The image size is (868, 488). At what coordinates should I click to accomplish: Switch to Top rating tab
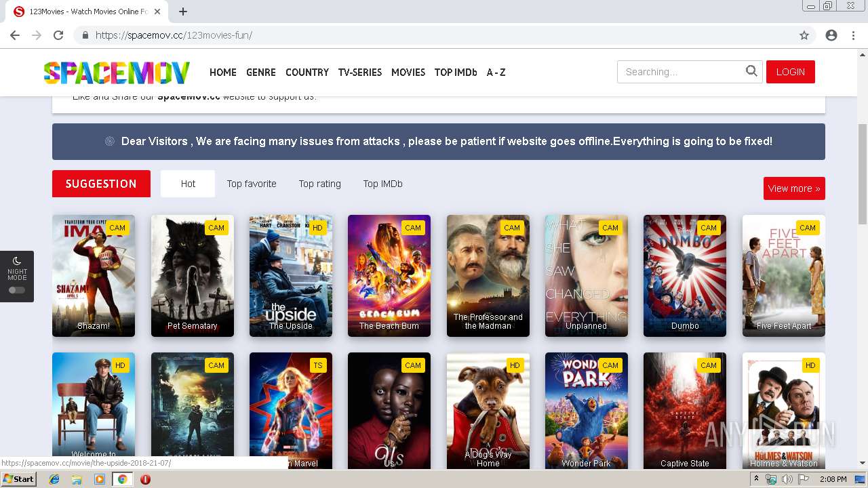tap(320, 184)
